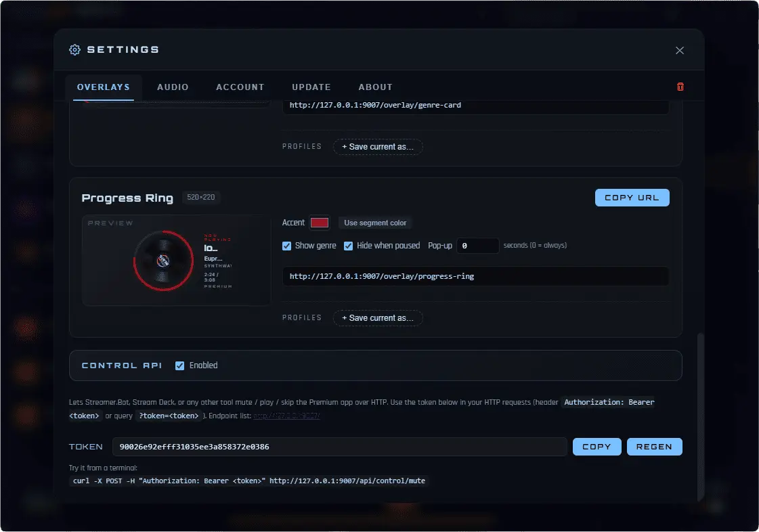Open the About tab
Image resolution: width=759 pixels, height=532 pixels.
click(x=375, y=87)
